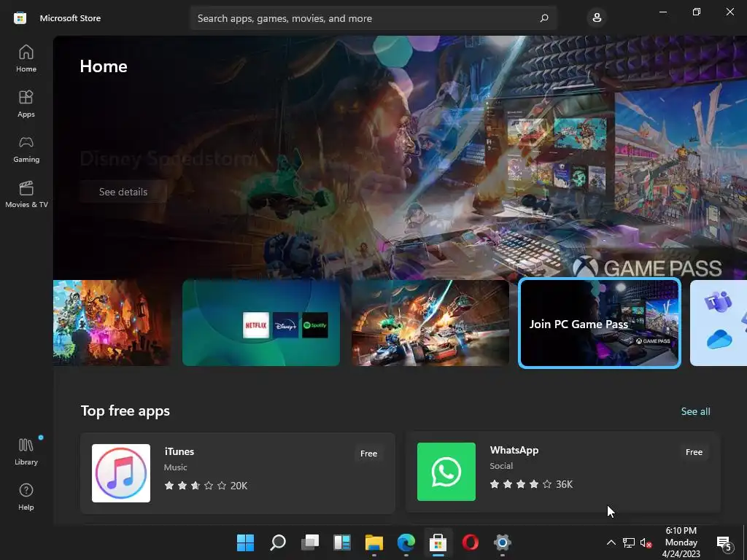747x560 pixels.
Task: Open Movies & TV section
Action: point(26,194)
